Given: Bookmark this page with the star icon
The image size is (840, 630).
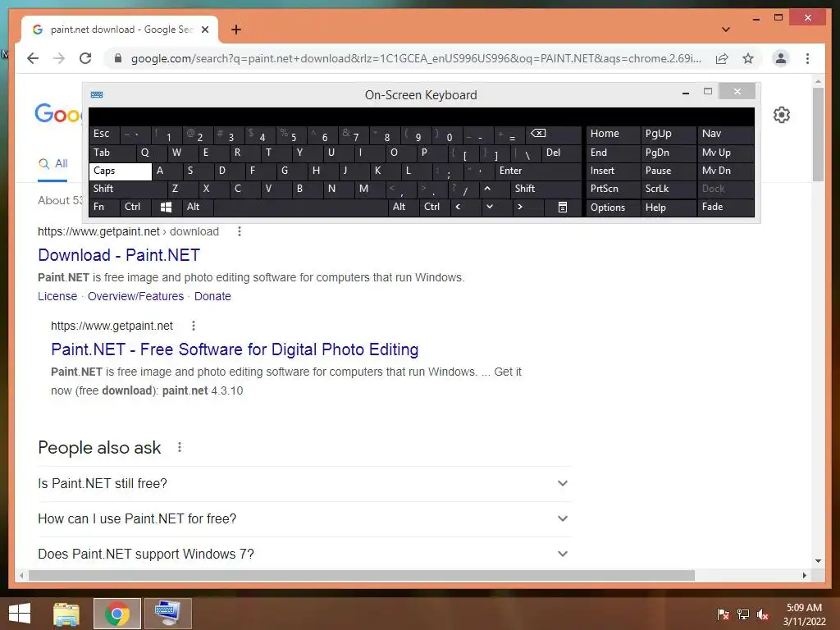Looking at the screenshot, I should coord(748,58).
